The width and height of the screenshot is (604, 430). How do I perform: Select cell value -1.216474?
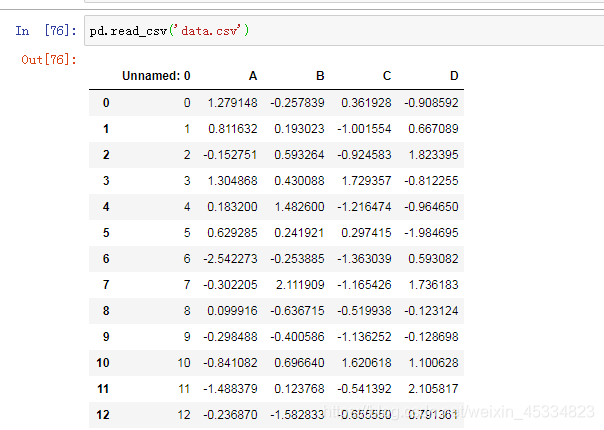click(364, 207)
